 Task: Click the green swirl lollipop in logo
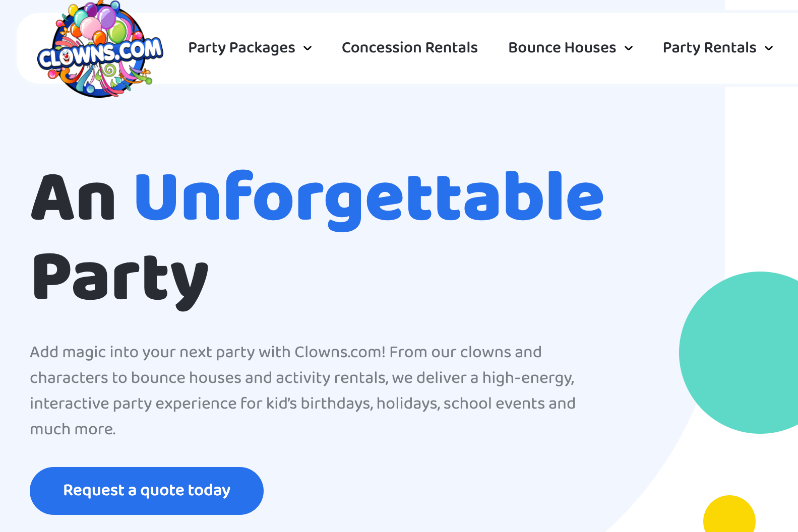coord(109,71)
